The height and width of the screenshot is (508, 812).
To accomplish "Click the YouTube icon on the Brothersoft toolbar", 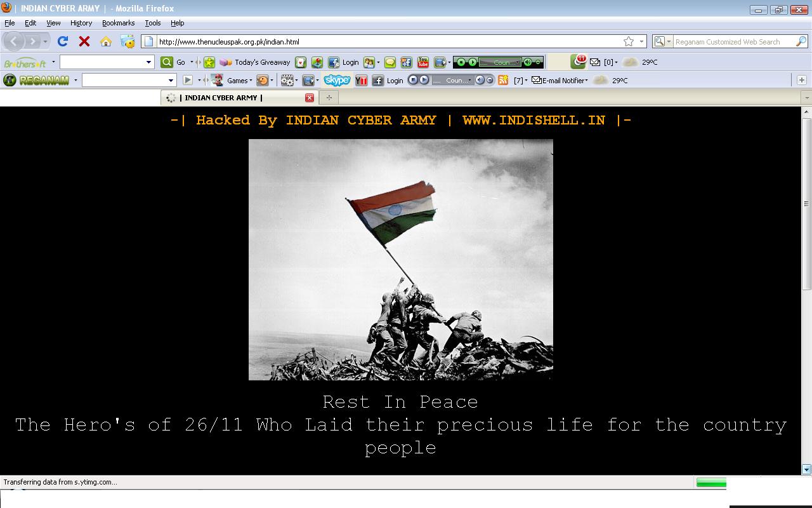I will pos(422,62).
